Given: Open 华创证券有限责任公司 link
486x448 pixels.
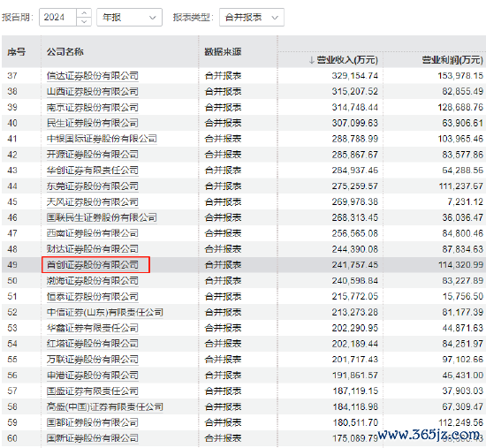Looking at the screenshot, I should tap(93, 171).
